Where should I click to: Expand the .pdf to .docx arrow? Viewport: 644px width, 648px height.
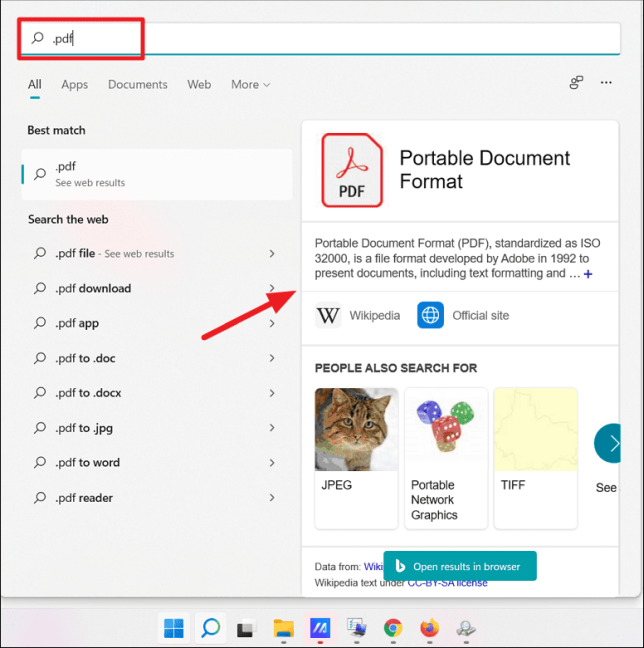click(x=272, y=393)
